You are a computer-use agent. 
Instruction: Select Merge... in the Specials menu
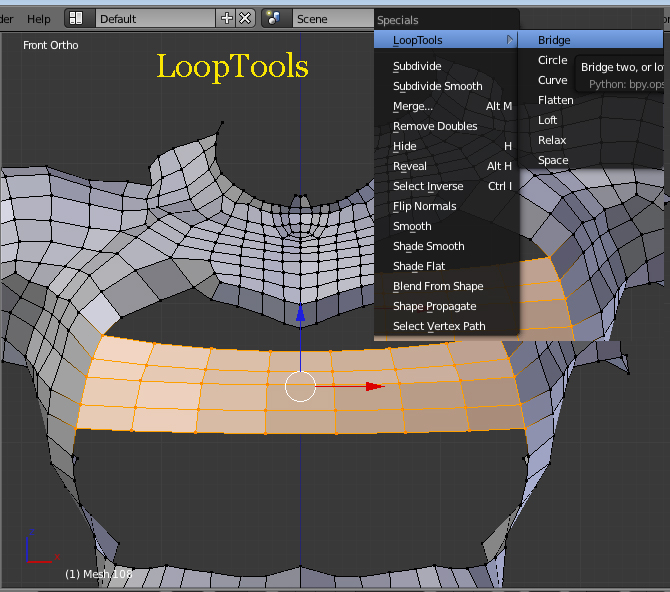coord(446,106)
